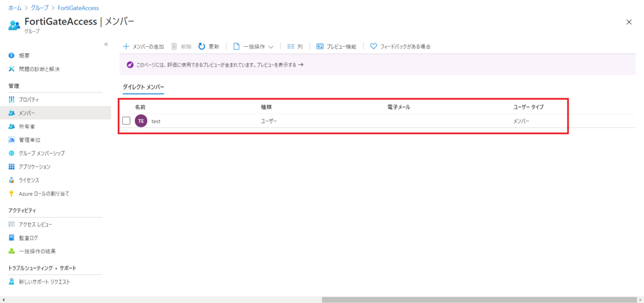Close the blade with X button
The image size is (644, 303).
point(629,21)
